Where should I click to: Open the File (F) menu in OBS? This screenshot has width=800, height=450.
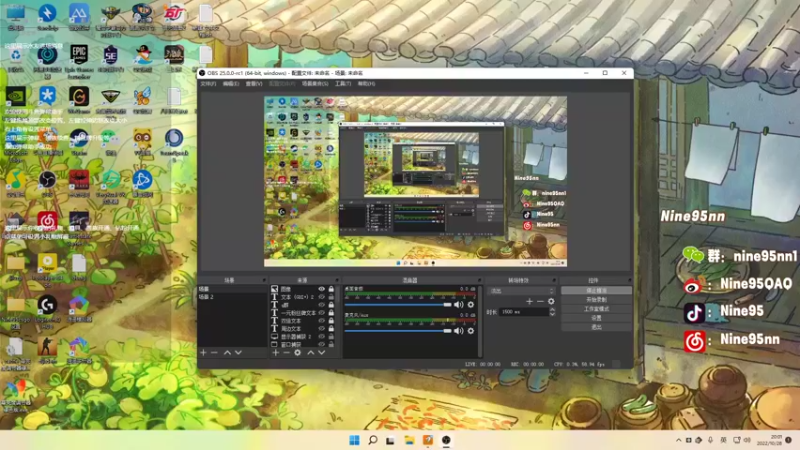coord(208,84)
